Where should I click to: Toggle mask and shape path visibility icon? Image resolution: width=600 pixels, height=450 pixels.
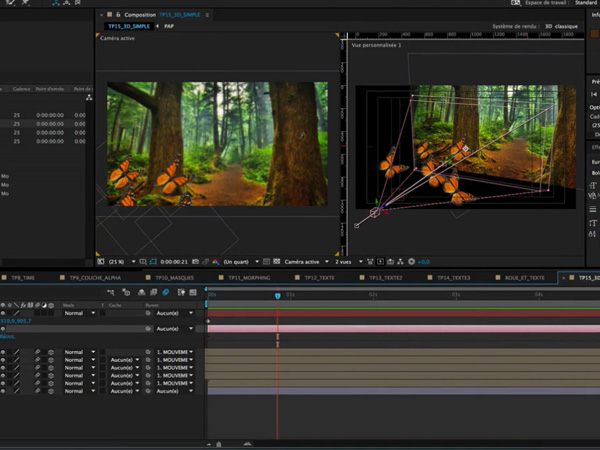point(153,262)
